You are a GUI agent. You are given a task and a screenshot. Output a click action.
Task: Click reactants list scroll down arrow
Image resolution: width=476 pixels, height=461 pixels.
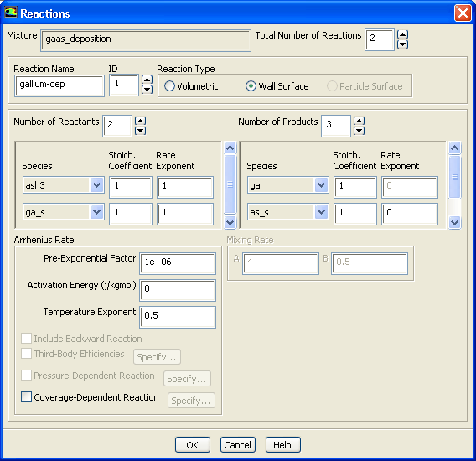point(230,222)
